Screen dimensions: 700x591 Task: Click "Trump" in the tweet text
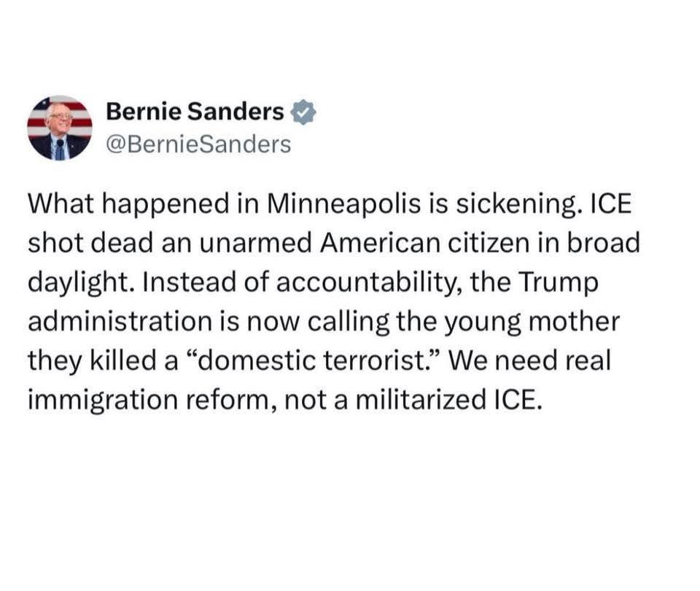[x=560, y=283]
